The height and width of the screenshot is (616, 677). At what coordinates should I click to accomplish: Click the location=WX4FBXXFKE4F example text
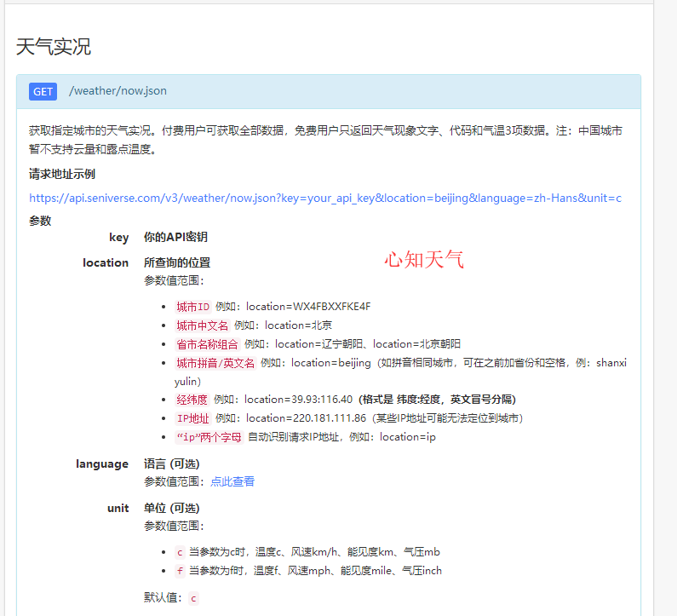(x=308, y=306)
